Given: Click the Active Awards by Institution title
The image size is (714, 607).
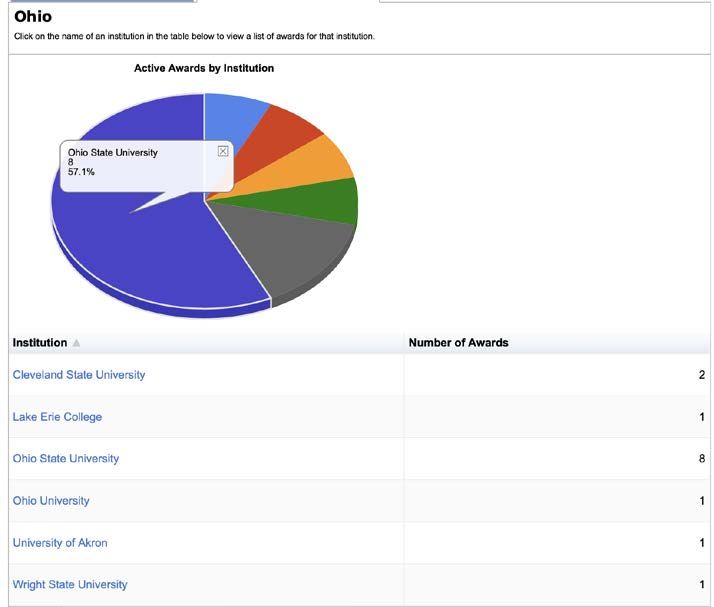Looking at the screenshot, I should (x=204, y=68).
